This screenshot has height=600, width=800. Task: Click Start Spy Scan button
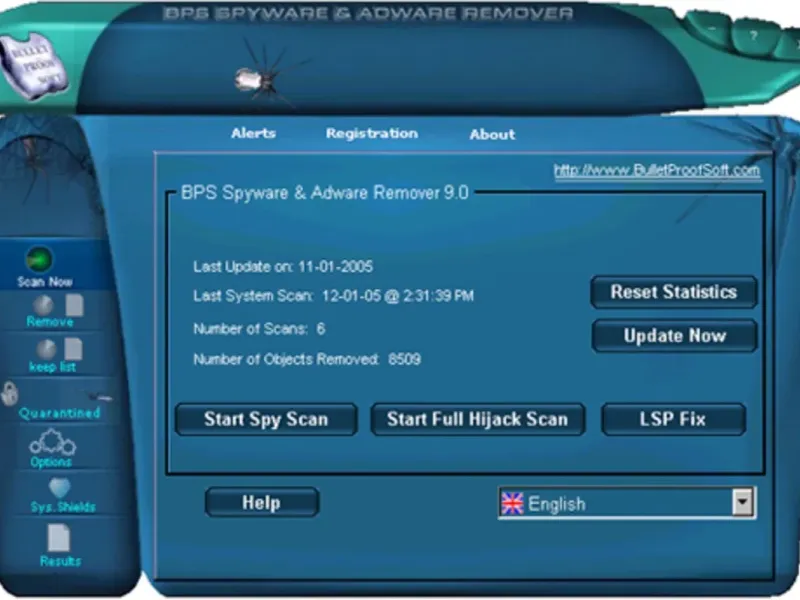266,419
